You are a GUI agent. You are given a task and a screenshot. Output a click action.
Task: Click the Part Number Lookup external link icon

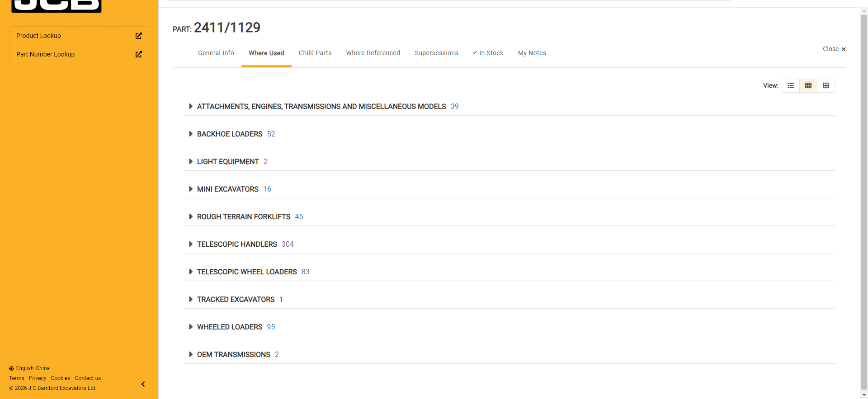[139, 54]
